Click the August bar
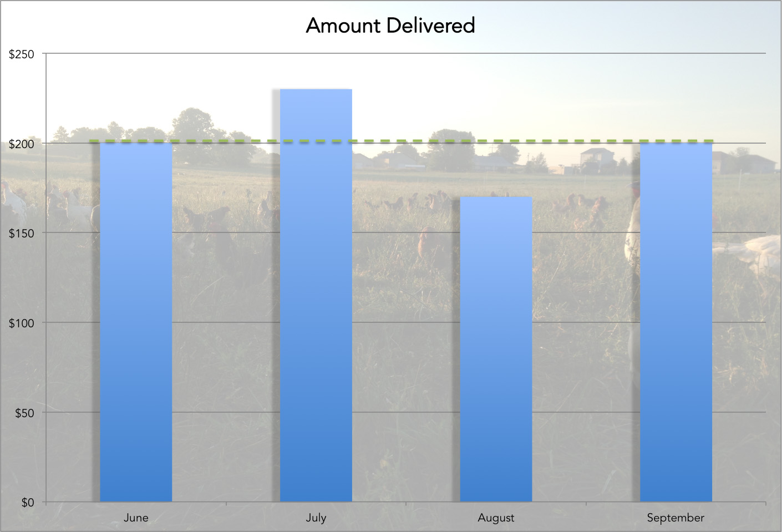The image size is (782, 532). point(496,349)
